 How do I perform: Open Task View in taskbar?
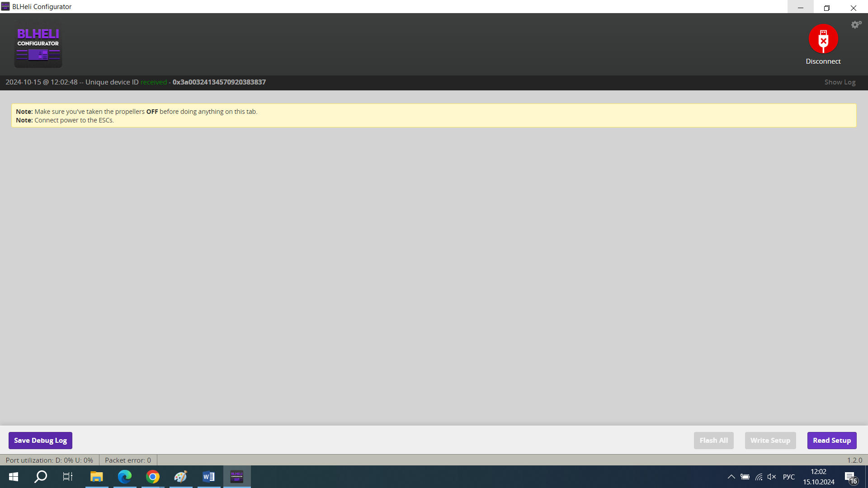(x=68, y=477)
